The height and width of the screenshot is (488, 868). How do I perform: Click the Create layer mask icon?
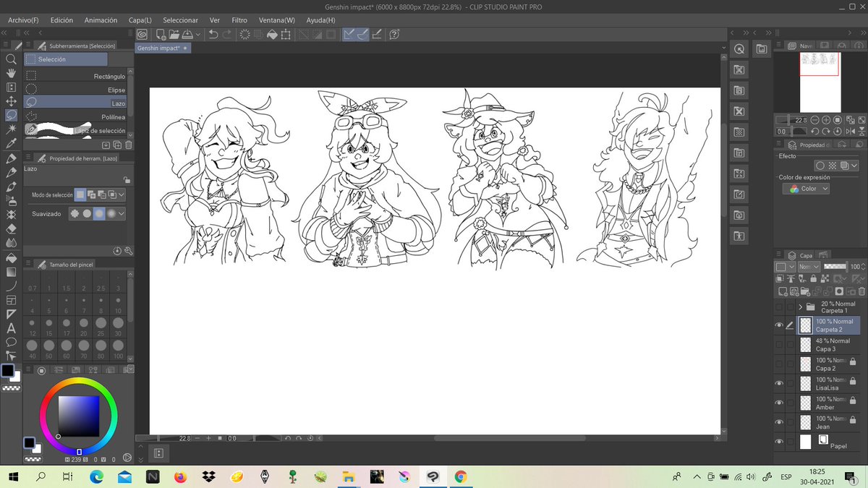pyautogui.click(x=839, y=291)
